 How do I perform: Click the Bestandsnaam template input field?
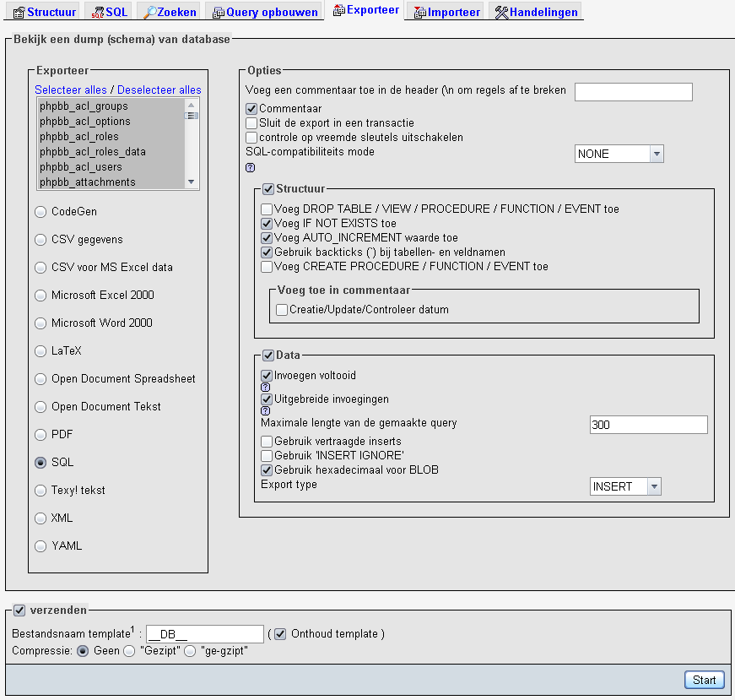click(x=205, y=634)
